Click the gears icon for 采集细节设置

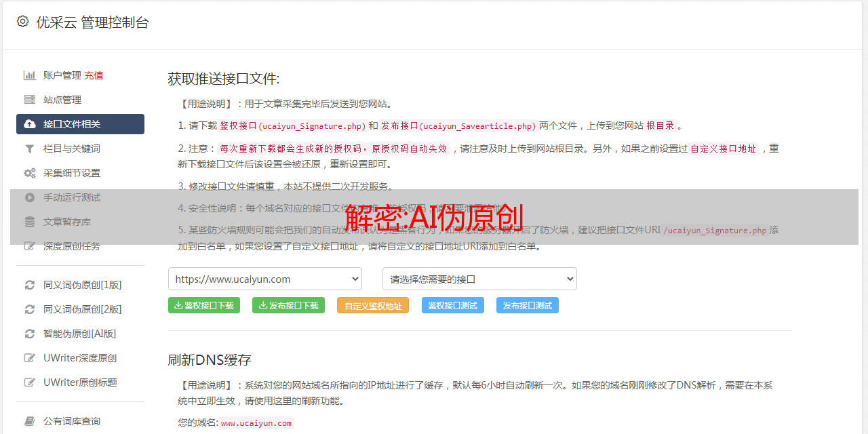30,173
